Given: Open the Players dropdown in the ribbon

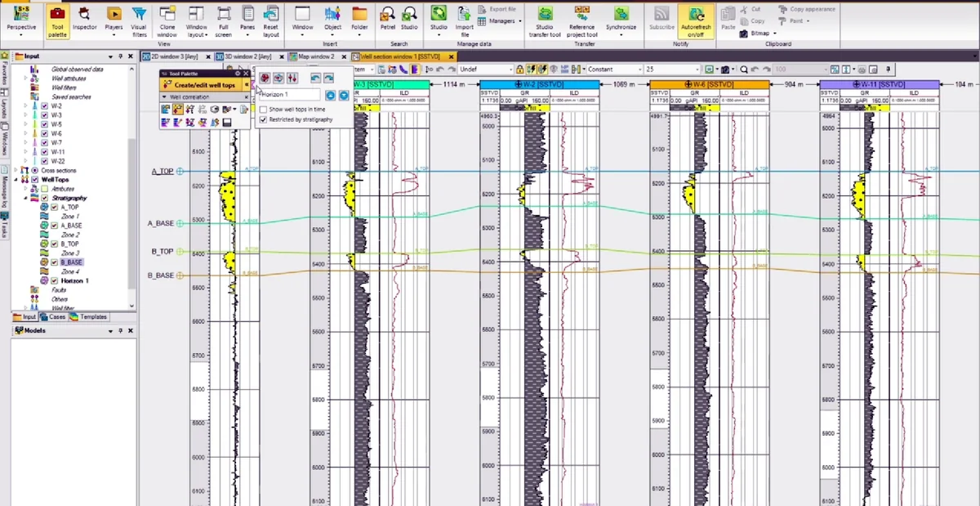Looking at the screenshot, I should [114, 20].
